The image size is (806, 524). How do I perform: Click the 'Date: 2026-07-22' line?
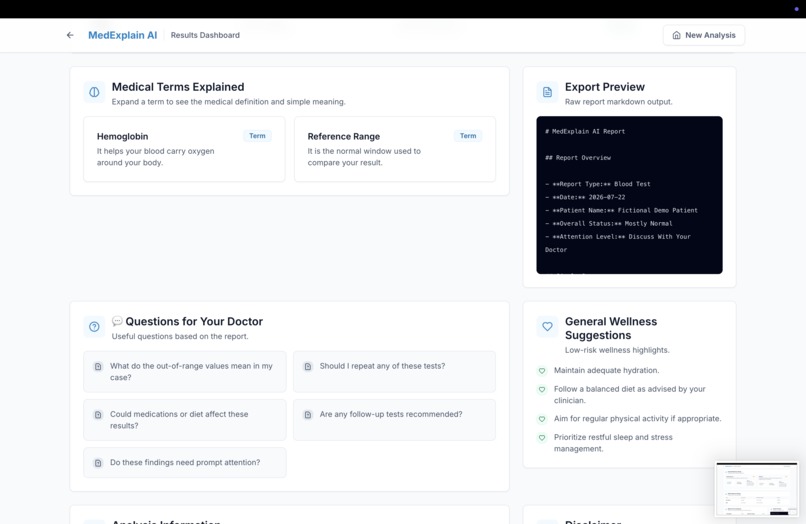tap(585, 197)
